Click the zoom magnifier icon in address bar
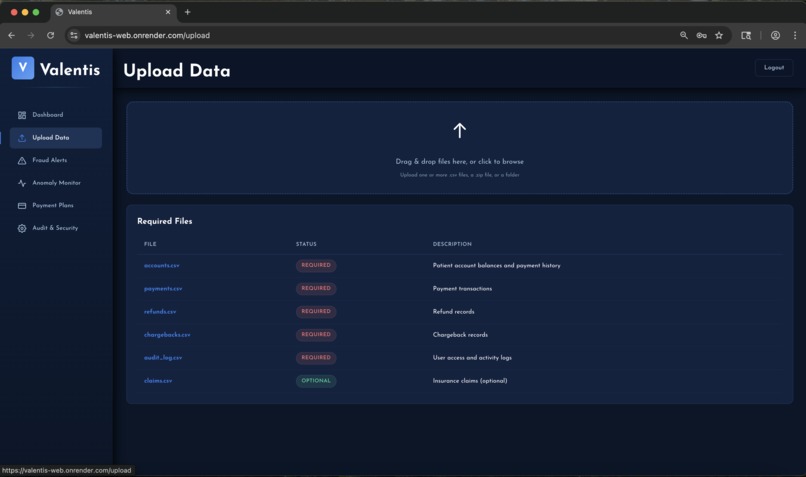806x477 pixels. (x=684, y=35)
